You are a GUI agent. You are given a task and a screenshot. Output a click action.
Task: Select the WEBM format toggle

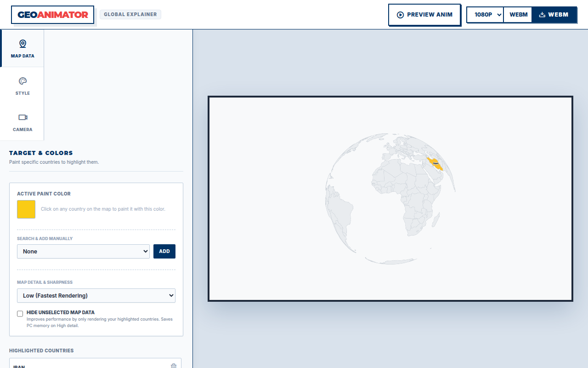point(518,15)
